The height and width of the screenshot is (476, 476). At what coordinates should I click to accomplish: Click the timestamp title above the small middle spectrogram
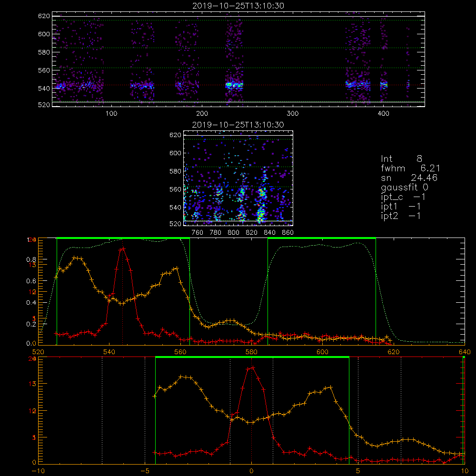pos(238,125)
